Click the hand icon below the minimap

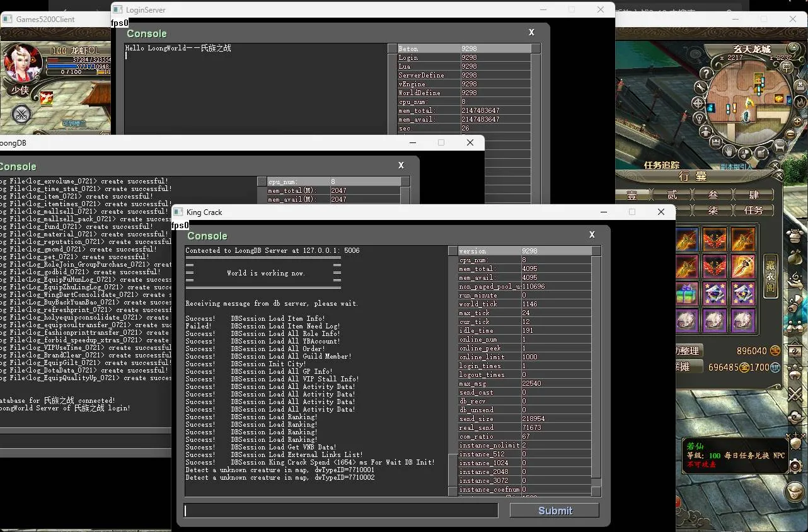click(729, 151)
